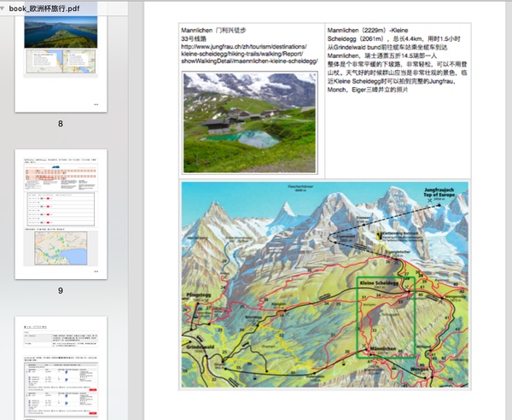Click the line ending with "Eiger三峰并立的照片"
Viewport: 512px width, 420px height.
(368, 90)
